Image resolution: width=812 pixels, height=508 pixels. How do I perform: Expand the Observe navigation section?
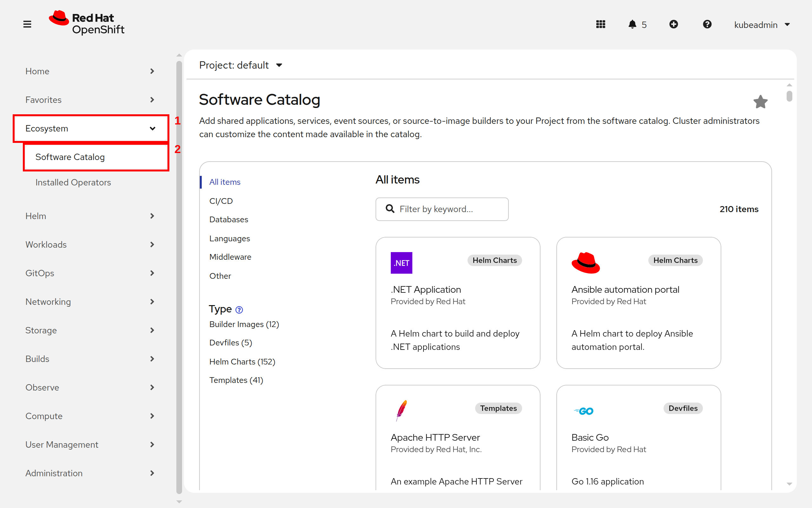tap(91, 387)
